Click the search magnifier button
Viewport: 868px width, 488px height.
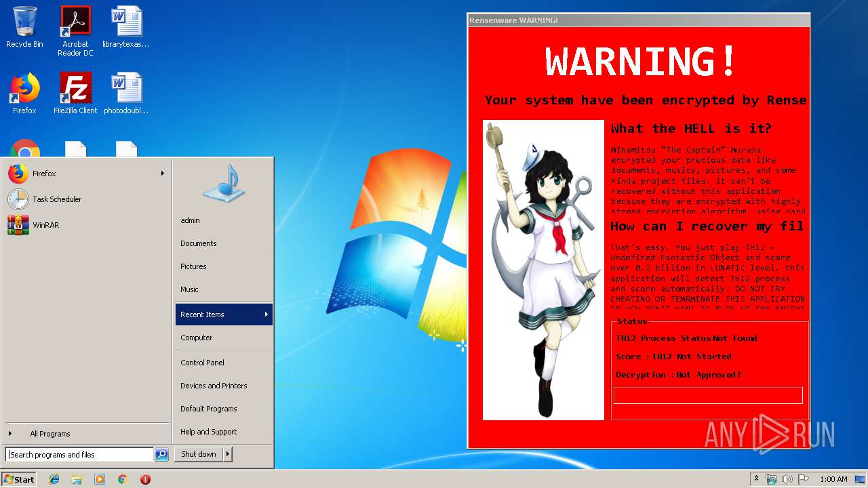(x=161, y=455)
